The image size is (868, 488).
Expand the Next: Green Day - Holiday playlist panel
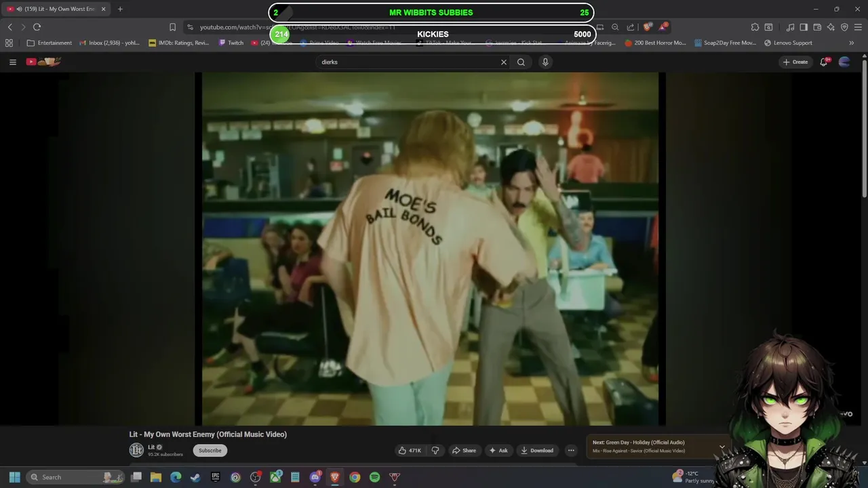click(x=722, y=448)
